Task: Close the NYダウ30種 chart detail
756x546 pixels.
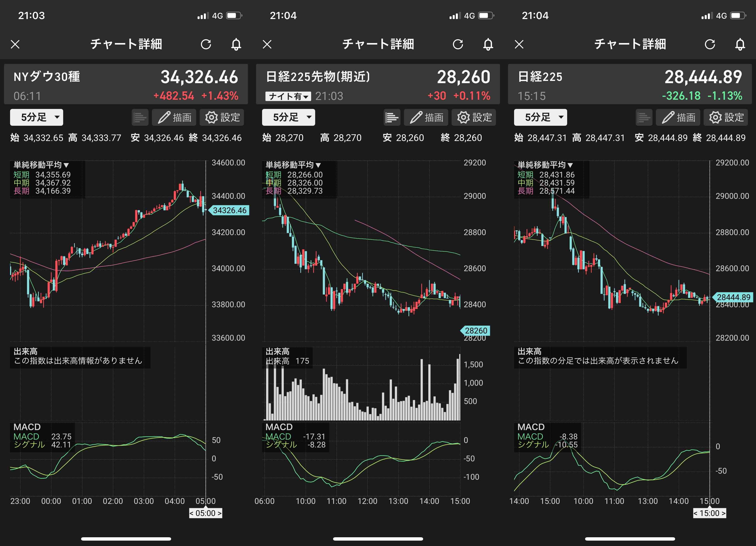Action: coord(15,44)
